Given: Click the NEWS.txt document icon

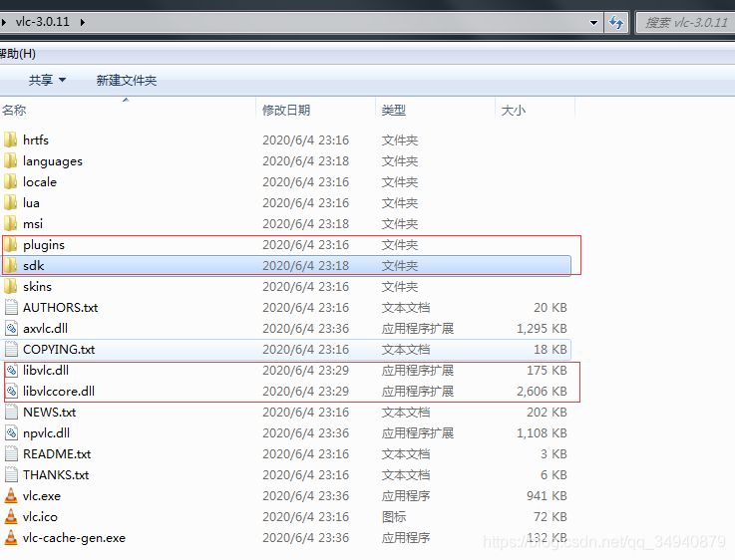Looking at the screenshot, I should pyautogui.click(x=11, y=413).
